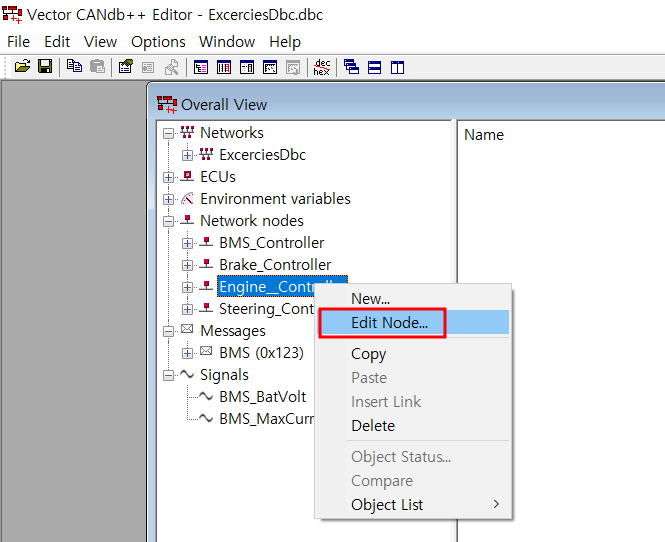Collapse the Signals branch
This screenshot has height=542, width=665.
[x=168, y=375]
